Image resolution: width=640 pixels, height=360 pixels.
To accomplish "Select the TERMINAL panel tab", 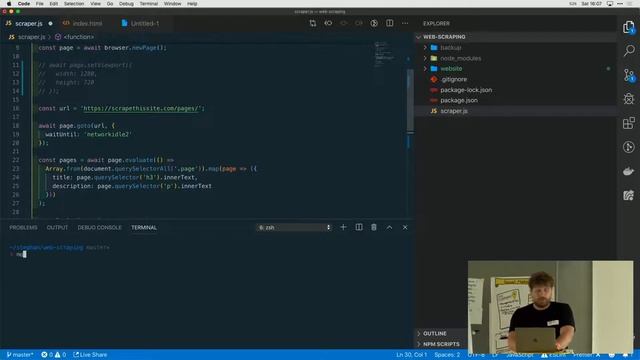I will (x=144, y=227).
